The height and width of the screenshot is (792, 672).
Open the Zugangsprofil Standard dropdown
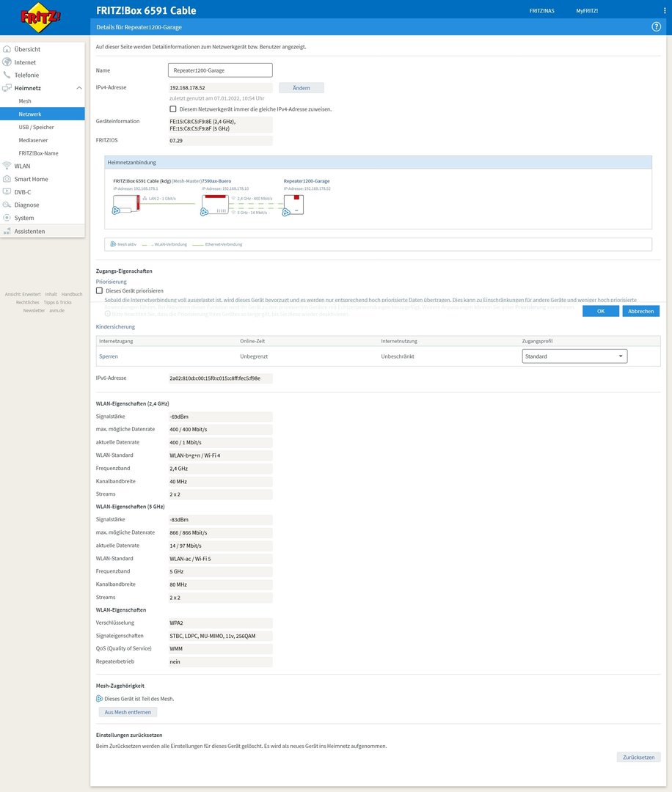574,356
